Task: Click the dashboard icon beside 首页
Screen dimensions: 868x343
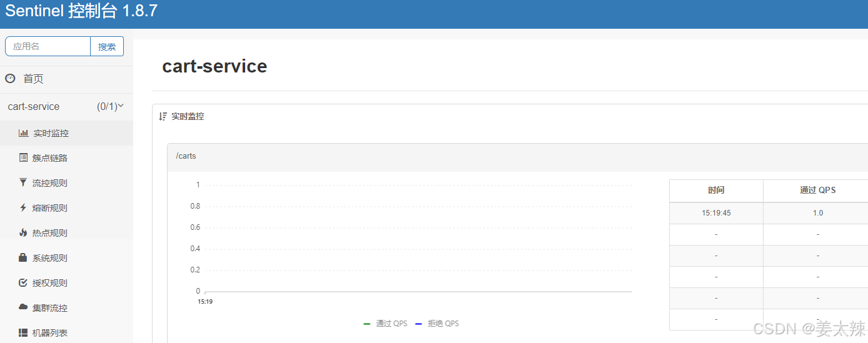Action: [10, 79]
